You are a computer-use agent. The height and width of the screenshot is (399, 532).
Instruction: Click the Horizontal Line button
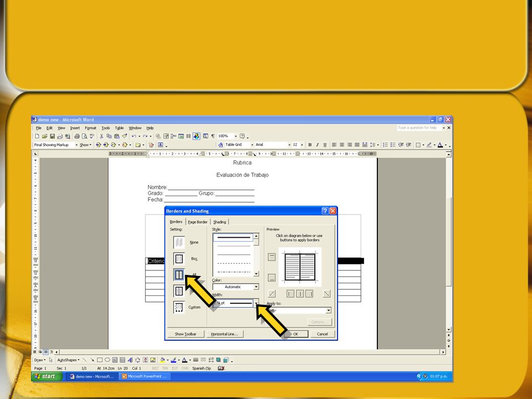tap(224, 334)
